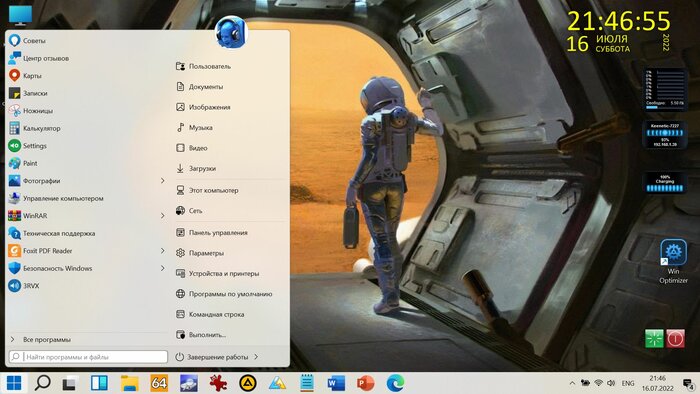Image resolution: width=700 pixels, height=394 pixels.
Task: Open Word from the taskbar
Action: [336, 383]
